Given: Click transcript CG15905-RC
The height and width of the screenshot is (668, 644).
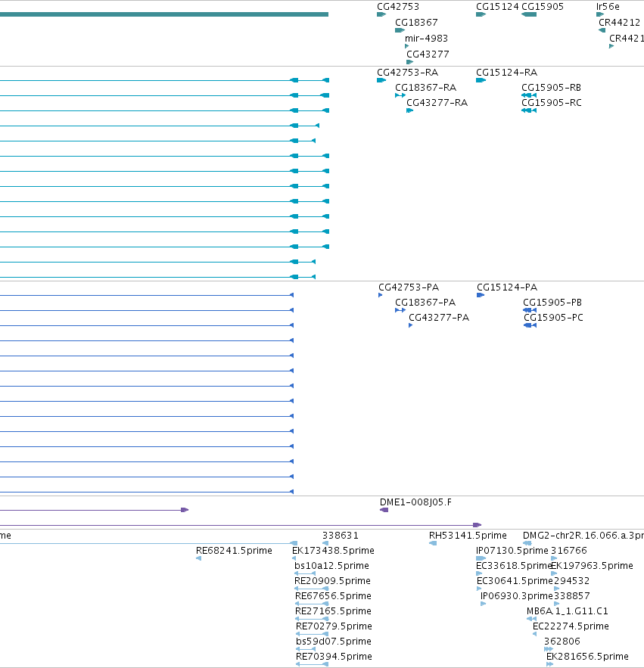Looking at the screenshot, I should coord(552,103).
